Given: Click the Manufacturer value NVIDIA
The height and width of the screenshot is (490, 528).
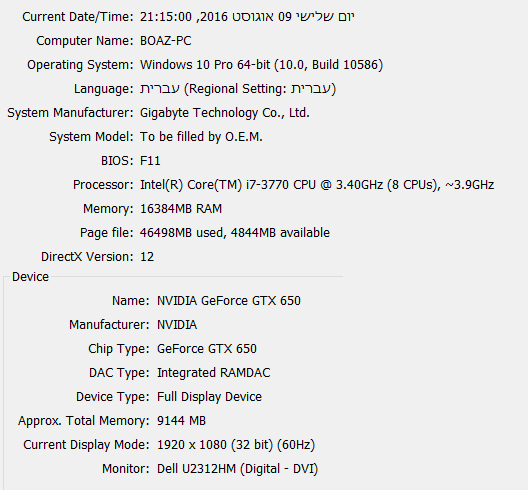Looking at the screenshot, I should [x=177, y=325].
